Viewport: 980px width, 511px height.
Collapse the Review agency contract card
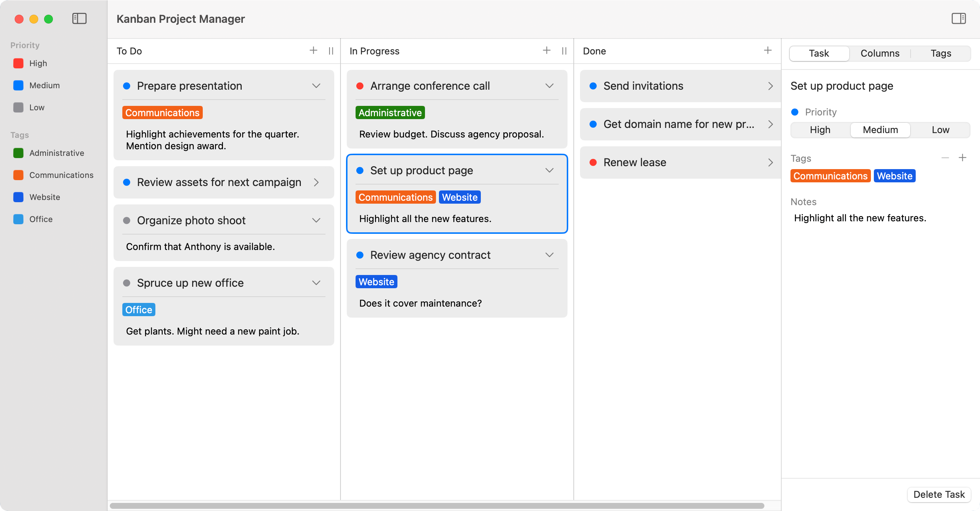(x=550, y=255)
